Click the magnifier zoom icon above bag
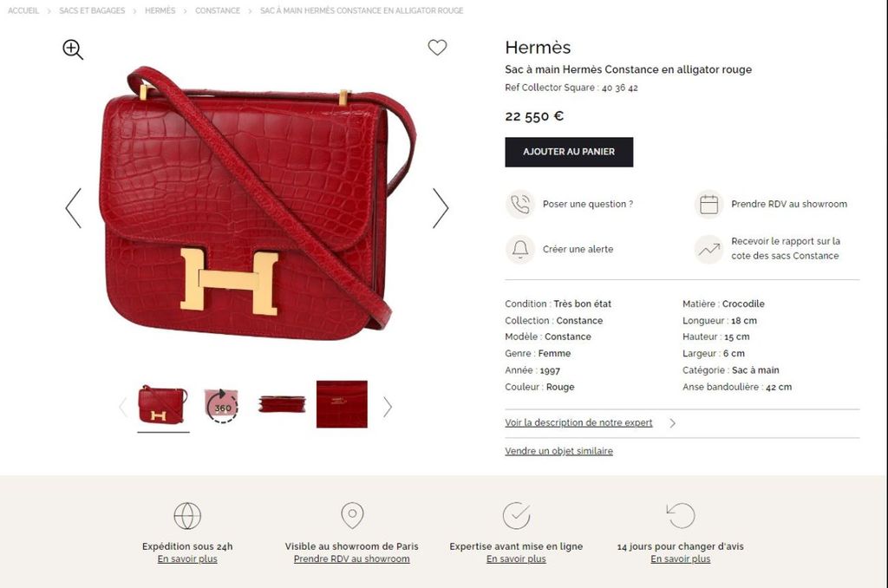This screenshot has height=588, width=888. pyautogui.click(x=73, y=49)
